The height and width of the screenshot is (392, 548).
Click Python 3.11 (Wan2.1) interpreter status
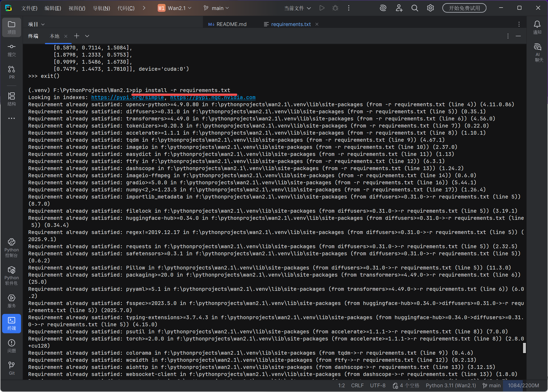click(451, 385)
